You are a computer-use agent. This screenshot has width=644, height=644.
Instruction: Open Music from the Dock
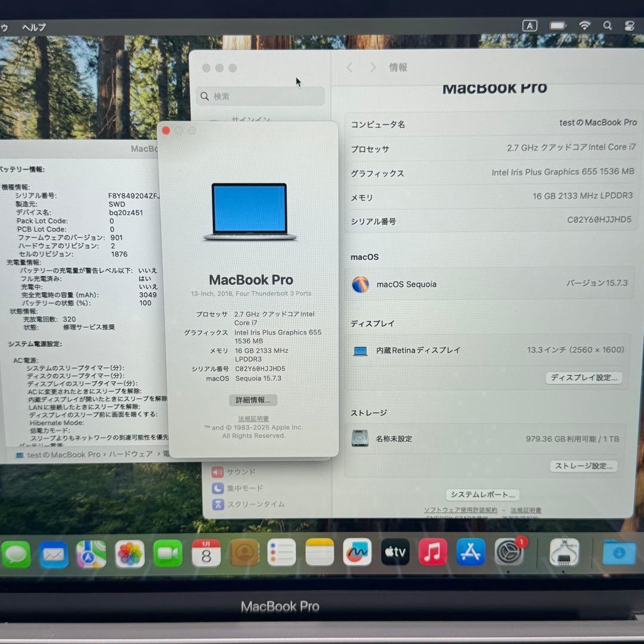[433, 552]
